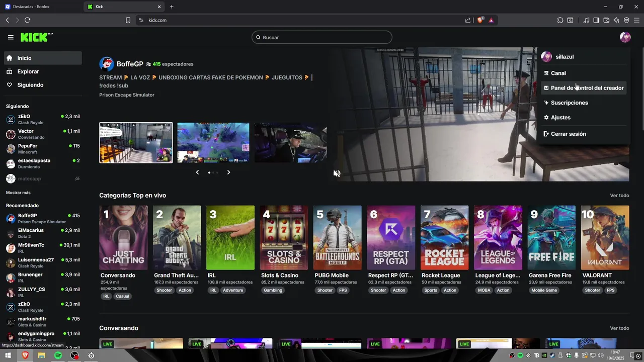Click the BoffeGP channel avatar
This screenshot has height=362, width=644.
pos(107,64)
